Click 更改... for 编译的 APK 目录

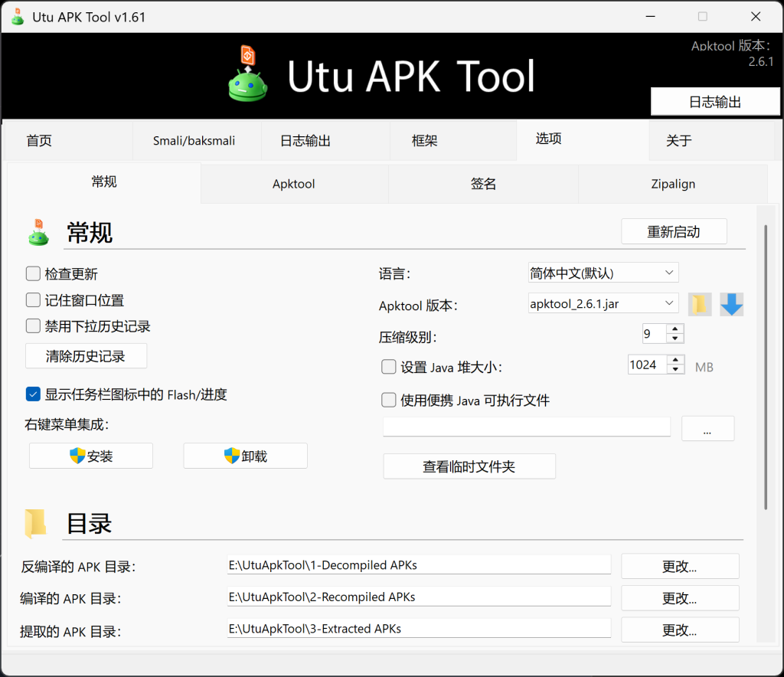point(680,598)
